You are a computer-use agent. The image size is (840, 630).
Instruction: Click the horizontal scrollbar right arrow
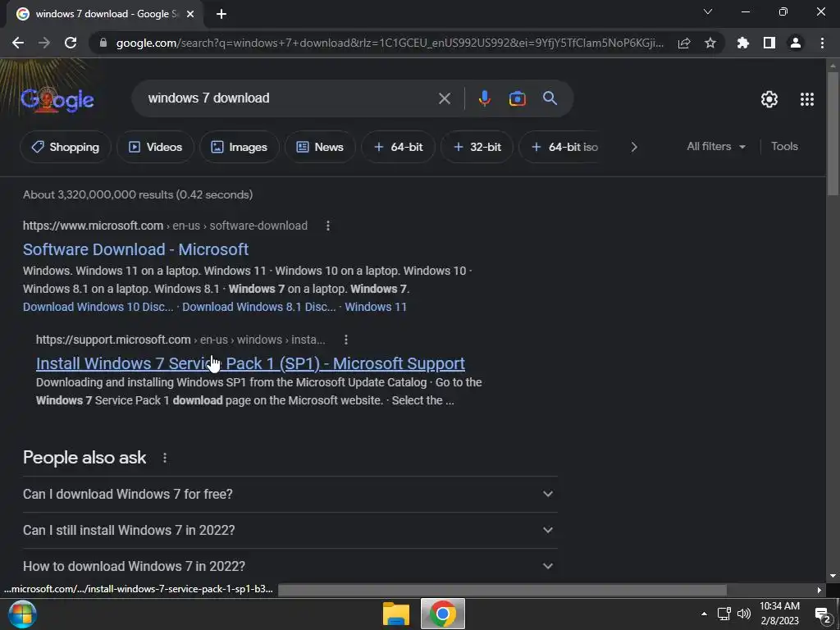(819, 591)
